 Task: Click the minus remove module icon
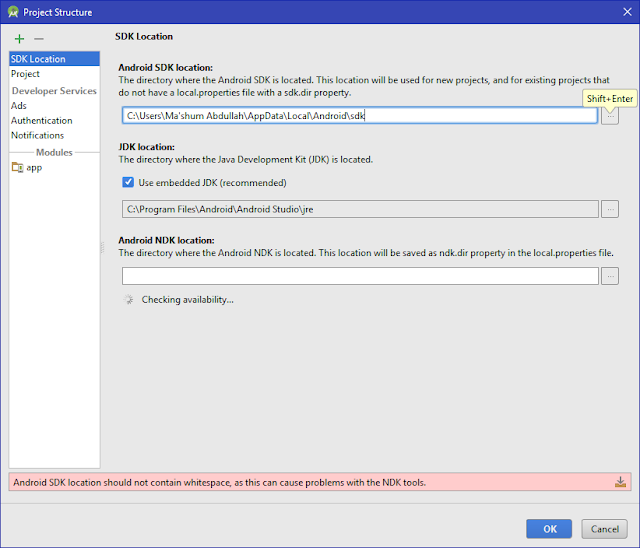click(x=39, y=39)
